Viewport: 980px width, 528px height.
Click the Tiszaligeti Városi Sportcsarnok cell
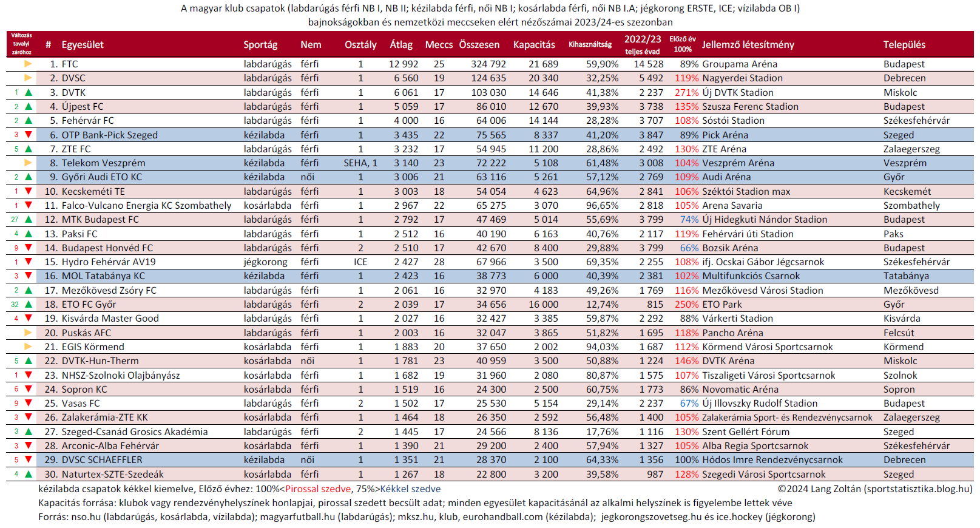pyautogui.click(x=769, y=375)
